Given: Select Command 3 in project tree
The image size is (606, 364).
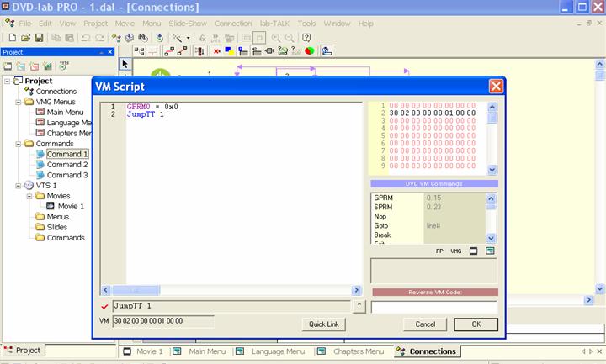Looking at the screenshot, I should 67,175.
